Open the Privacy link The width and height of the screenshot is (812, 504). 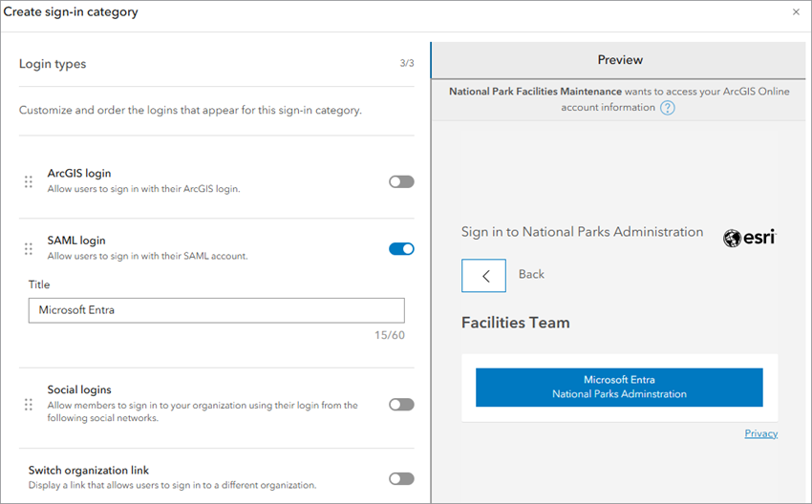click(760, 433)
